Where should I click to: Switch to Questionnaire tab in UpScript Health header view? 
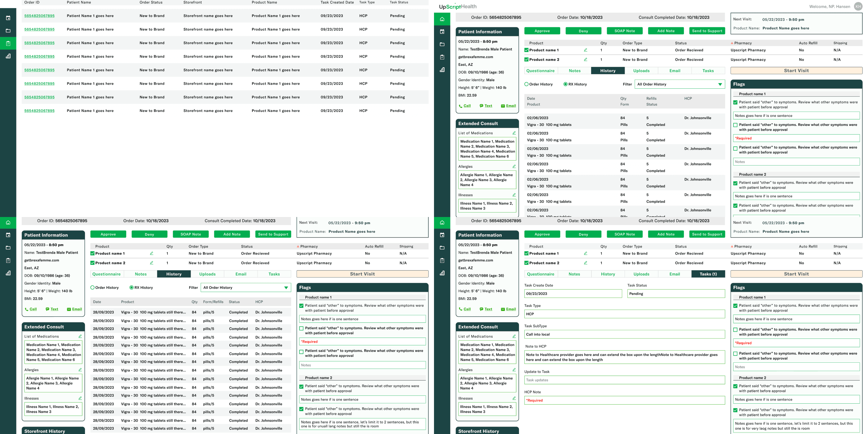coord(540,71)
